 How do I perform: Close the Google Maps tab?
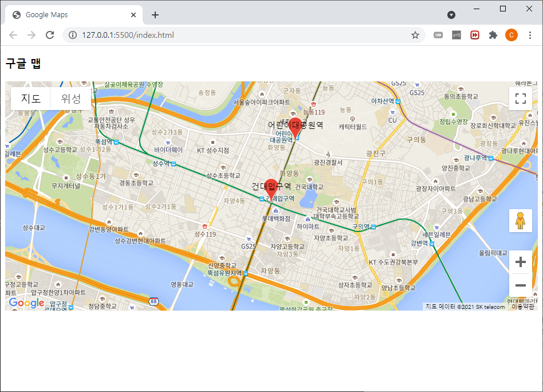[x=133, y=15]
